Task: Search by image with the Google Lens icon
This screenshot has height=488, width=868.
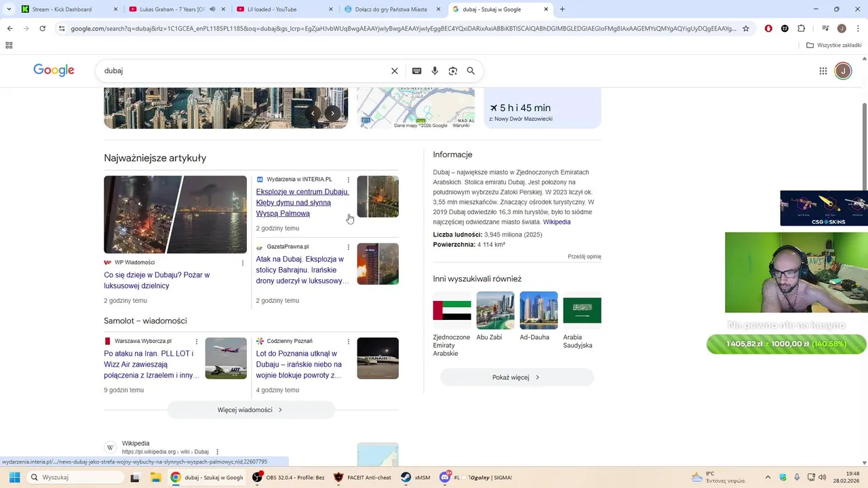Action: (453, 71)
